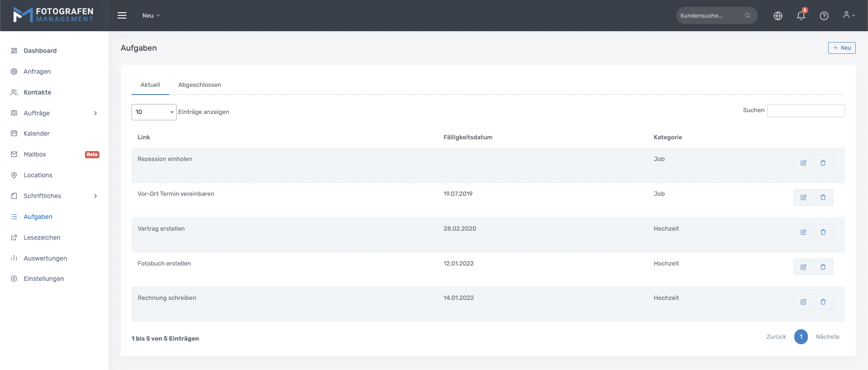This screenshot has width=868, height=370.
Task: Sort by Fälligkeitsdatum column header
Action: tap(467, 138)
